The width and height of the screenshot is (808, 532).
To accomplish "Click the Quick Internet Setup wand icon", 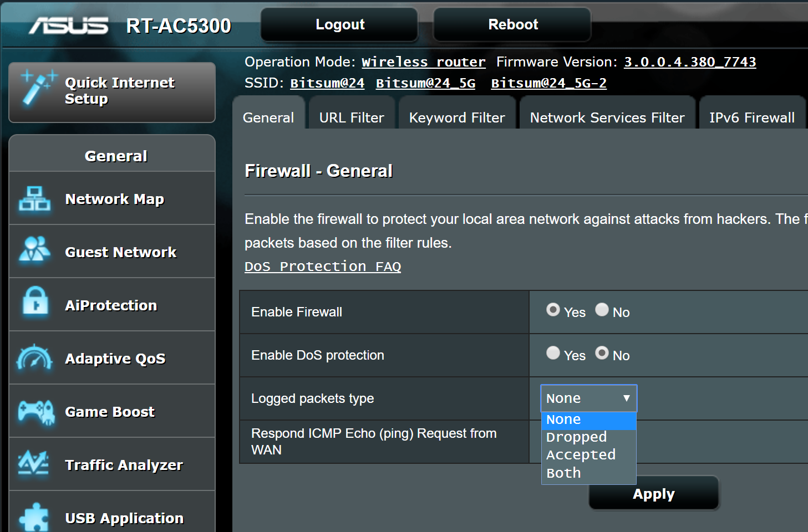I will pos(38,88).
